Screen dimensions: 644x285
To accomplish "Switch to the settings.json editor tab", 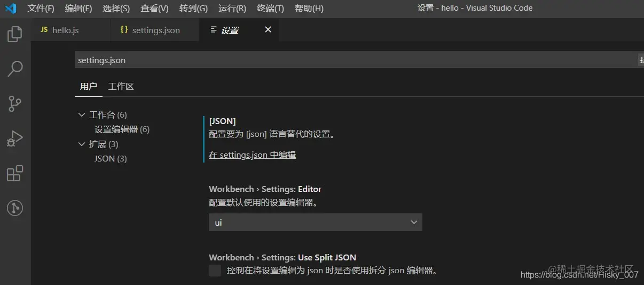I will (155, 30).
